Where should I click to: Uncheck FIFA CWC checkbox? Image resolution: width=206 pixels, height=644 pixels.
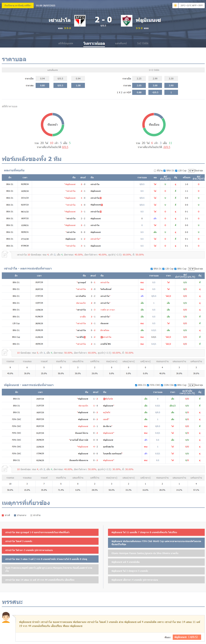point(148,385)
